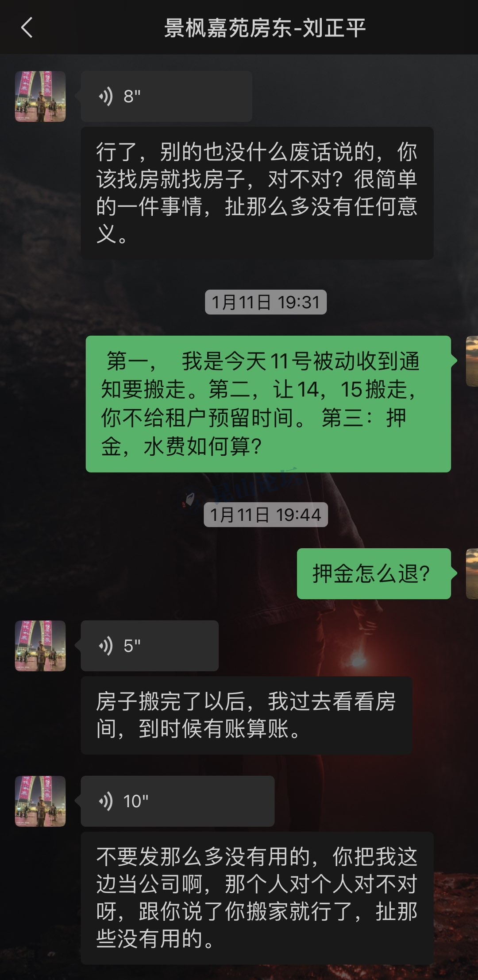478x980 pixels.
Task: Play the 8-second voice message
Action: pos(166,96)
